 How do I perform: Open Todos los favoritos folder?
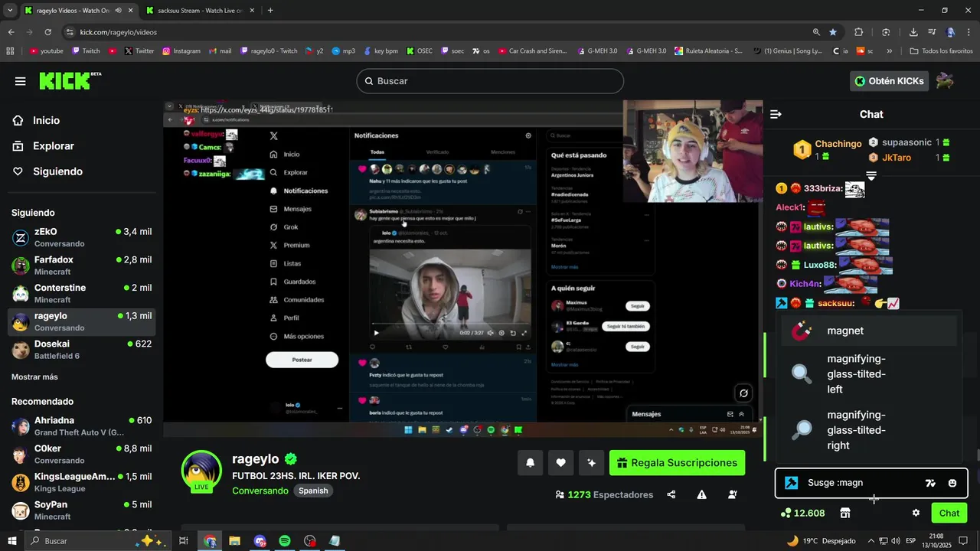[x=941, y=51]
